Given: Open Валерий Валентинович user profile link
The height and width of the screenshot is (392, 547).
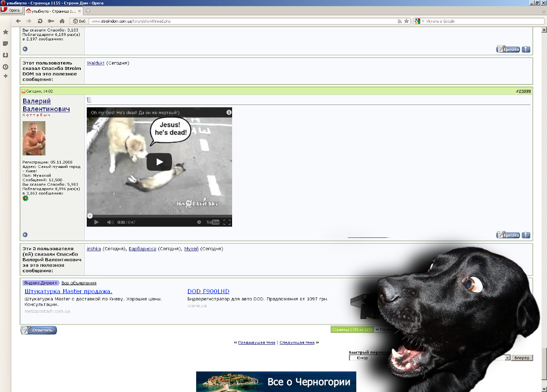Looking at the screenshot, I should click(46, 105).
